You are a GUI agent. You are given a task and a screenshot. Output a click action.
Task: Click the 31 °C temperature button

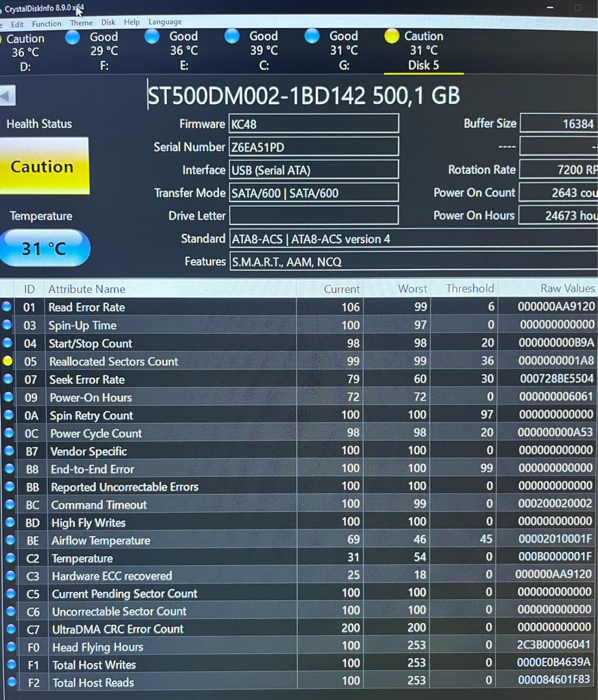[x=44, y=248]
